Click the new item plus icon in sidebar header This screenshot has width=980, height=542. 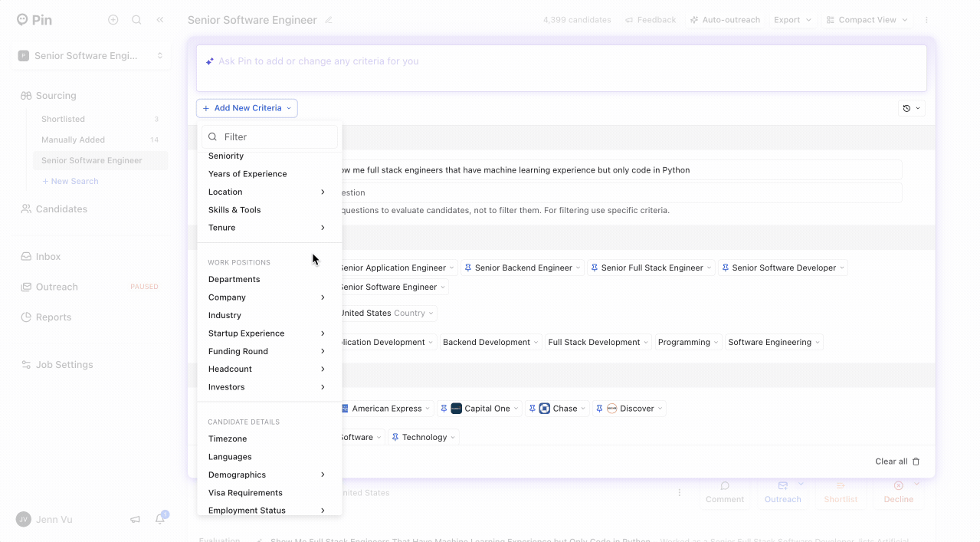pos(113,20)
